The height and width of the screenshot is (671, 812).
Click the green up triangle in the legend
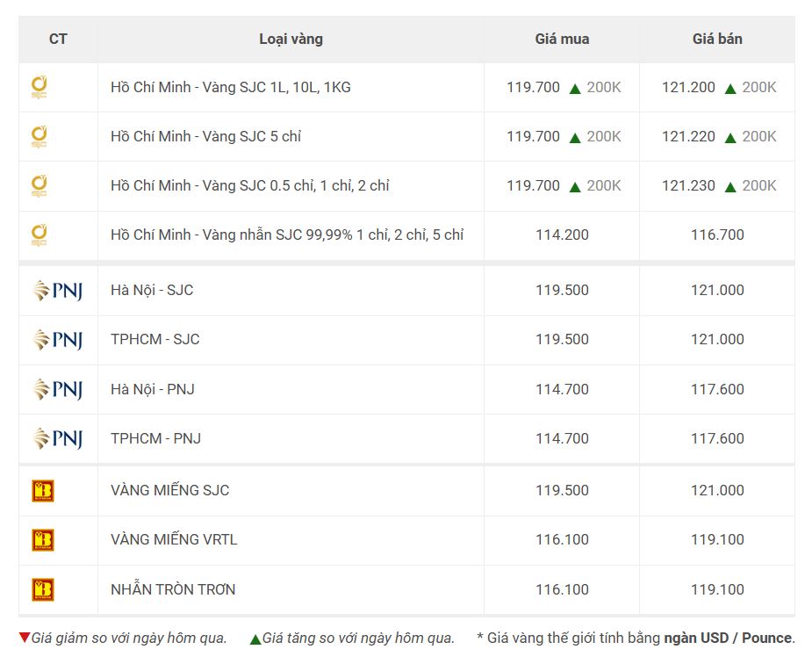255,639
